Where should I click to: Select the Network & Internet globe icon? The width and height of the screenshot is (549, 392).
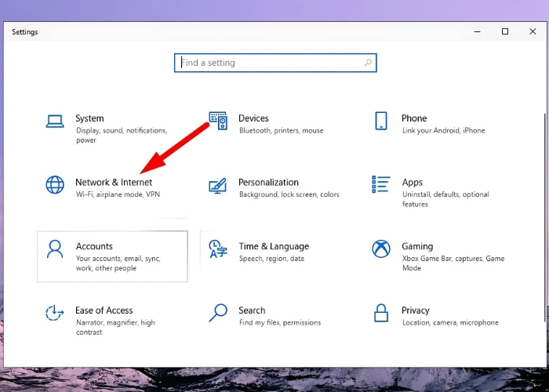tap(55, 185)
